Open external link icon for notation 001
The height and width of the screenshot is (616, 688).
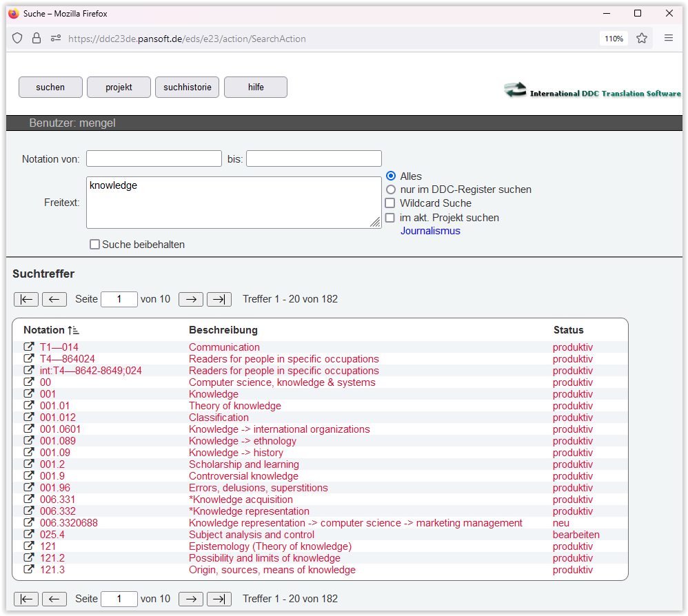pos(29,394)
